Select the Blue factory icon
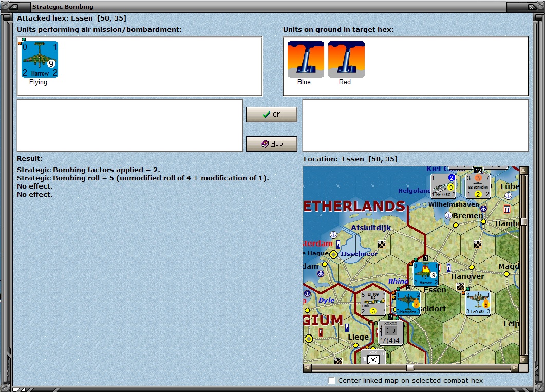This screenshot has height=392, width=545. (306, 59)
